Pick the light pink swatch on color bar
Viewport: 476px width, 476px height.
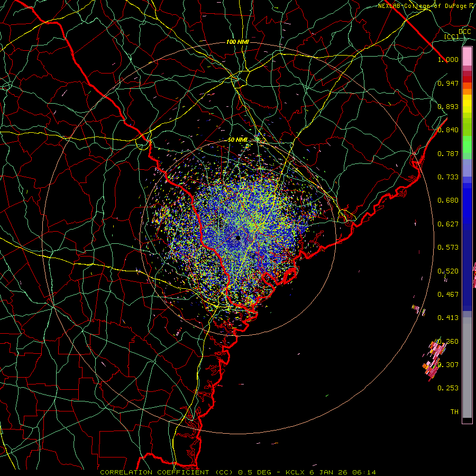pyautogui.click(x=467, y=57)
